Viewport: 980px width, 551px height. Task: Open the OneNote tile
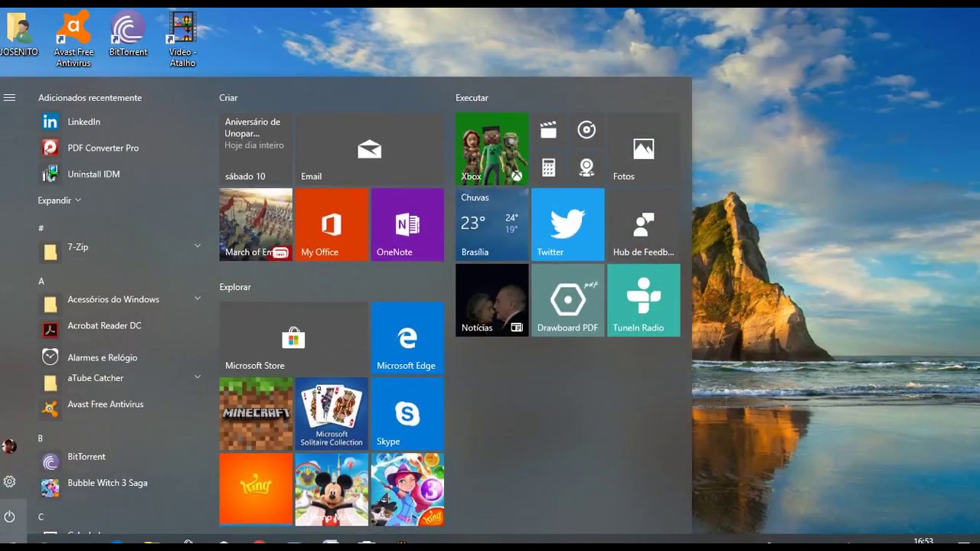click(x=407, y=224)
